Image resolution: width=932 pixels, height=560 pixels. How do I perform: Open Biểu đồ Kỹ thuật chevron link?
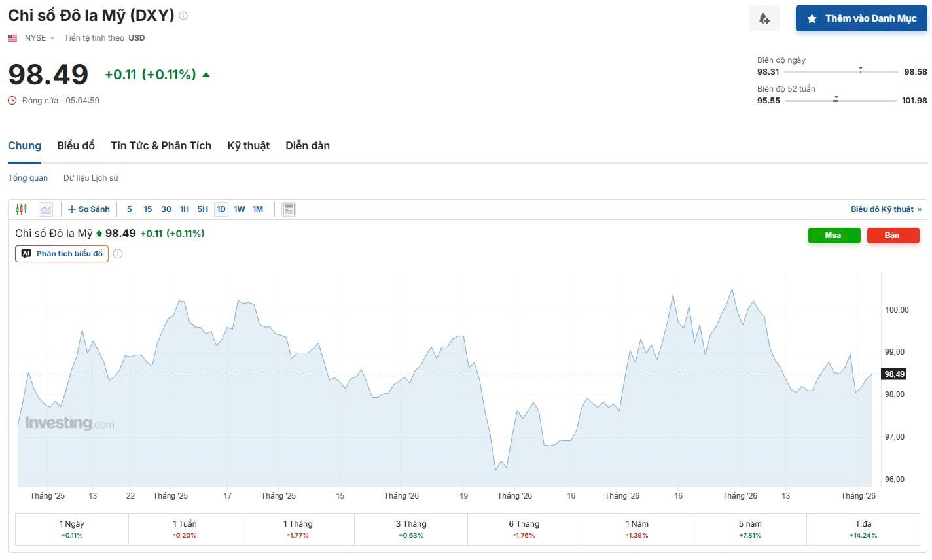pos(920,209)
